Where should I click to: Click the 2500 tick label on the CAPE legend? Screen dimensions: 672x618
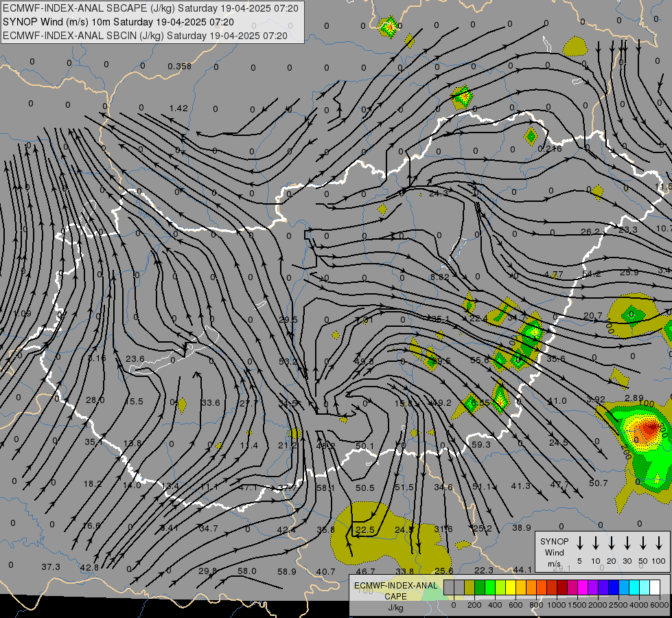(x=618, y=605)
